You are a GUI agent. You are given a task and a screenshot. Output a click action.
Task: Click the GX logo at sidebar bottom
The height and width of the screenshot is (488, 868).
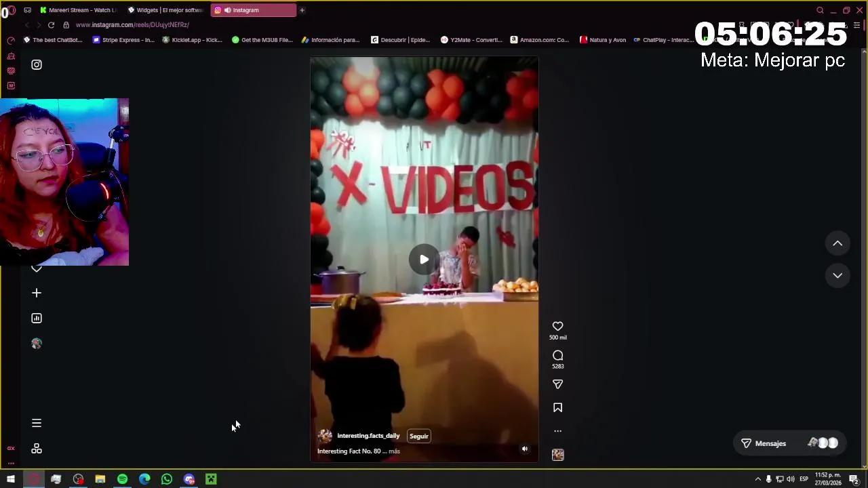pyautogui.click(x=11, y=448)
